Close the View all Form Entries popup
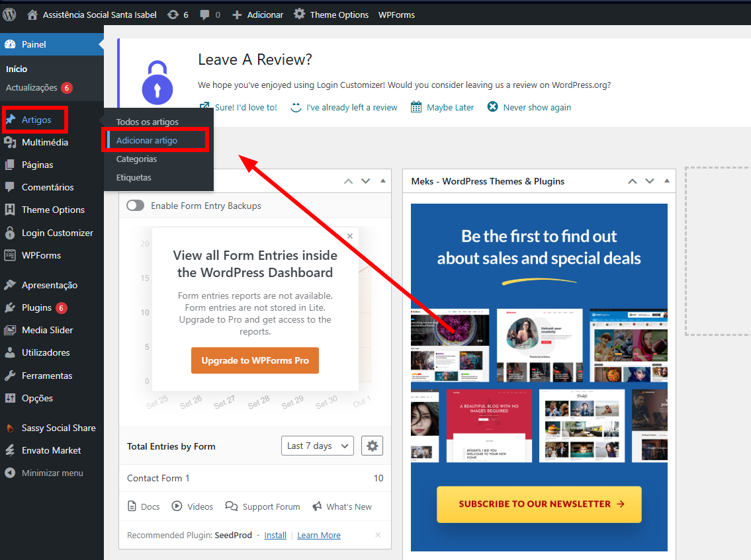Image resolution: width=751 pixels, height=560 pixels. click(350, 236)
